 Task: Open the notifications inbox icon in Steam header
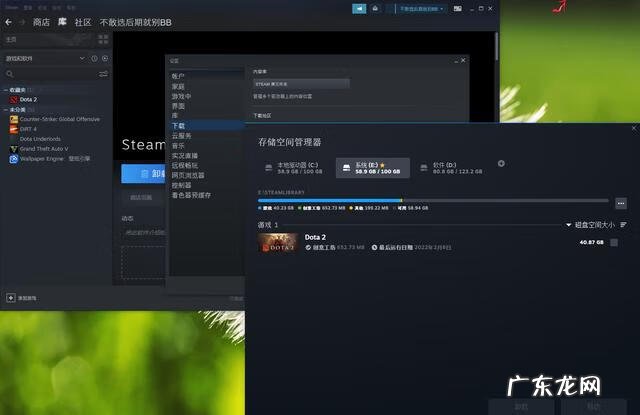pyautogui.click(x=375, y=9)
